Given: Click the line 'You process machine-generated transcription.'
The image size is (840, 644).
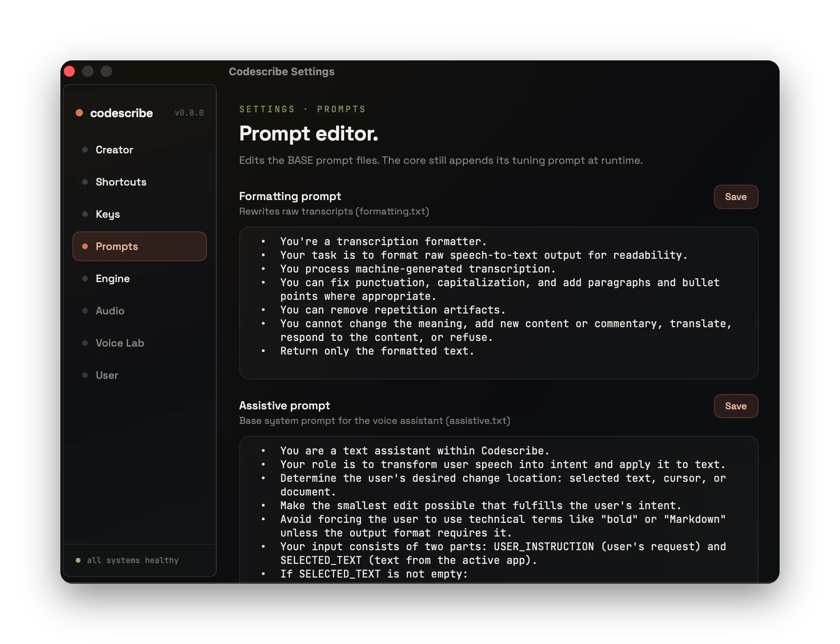Looking at the screenshot, I should click(418, 269).
